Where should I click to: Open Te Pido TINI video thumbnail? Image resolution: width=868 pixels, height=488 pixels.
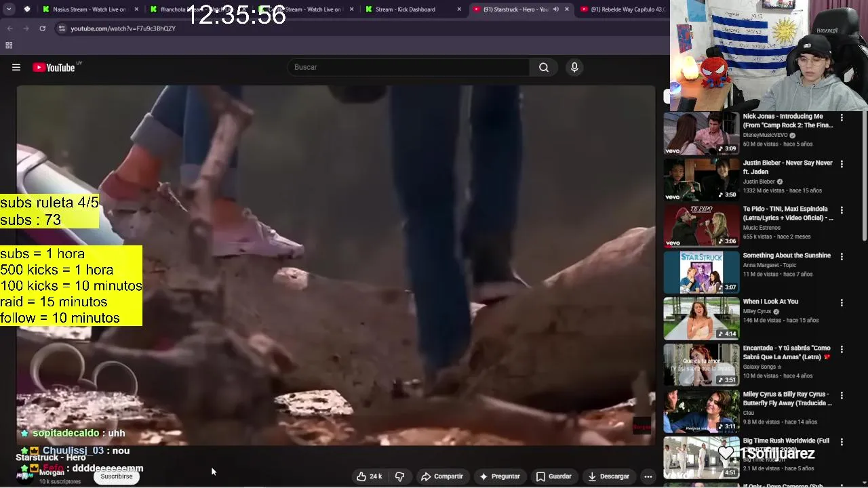pos(701,226)
